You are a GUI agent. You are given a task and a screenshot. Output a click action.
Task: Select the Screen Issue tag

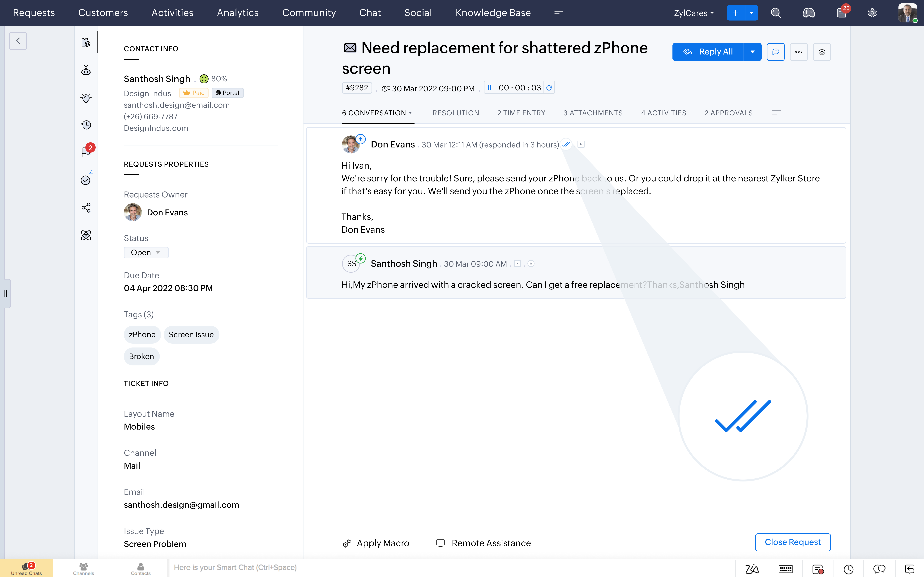[191, 335]
